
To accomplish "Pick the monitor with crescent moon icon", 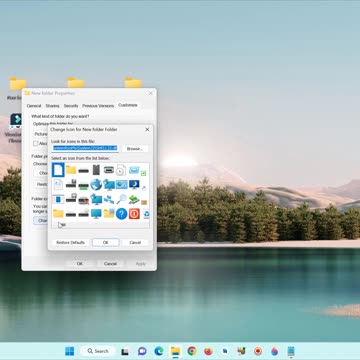I will (x=134, y=184).
